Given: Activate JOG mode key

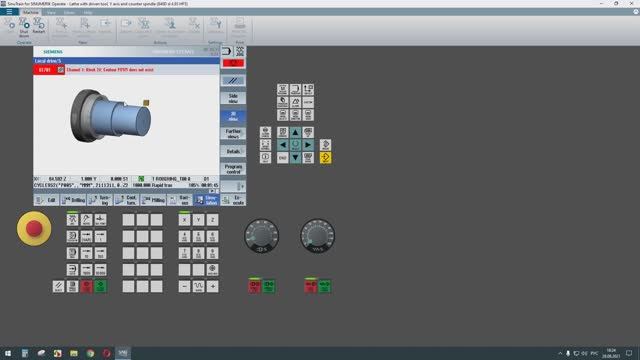Looking at the screenshot, I should point(72,220).
